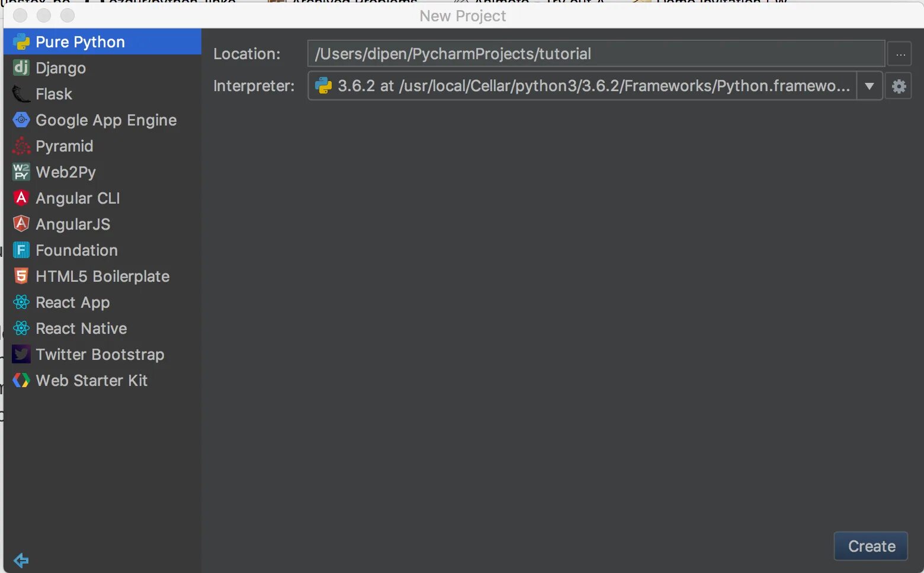The height and width of the screenshot is (573, 924).
Task: Choose Pyramid project type
Action: coord(102,146)
